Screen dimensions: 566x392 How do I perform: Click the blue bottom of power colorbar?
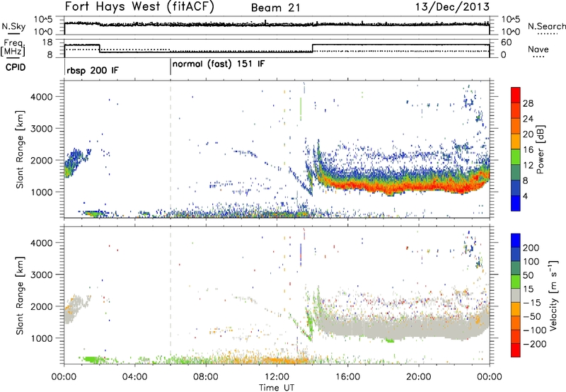click(516, 203)
